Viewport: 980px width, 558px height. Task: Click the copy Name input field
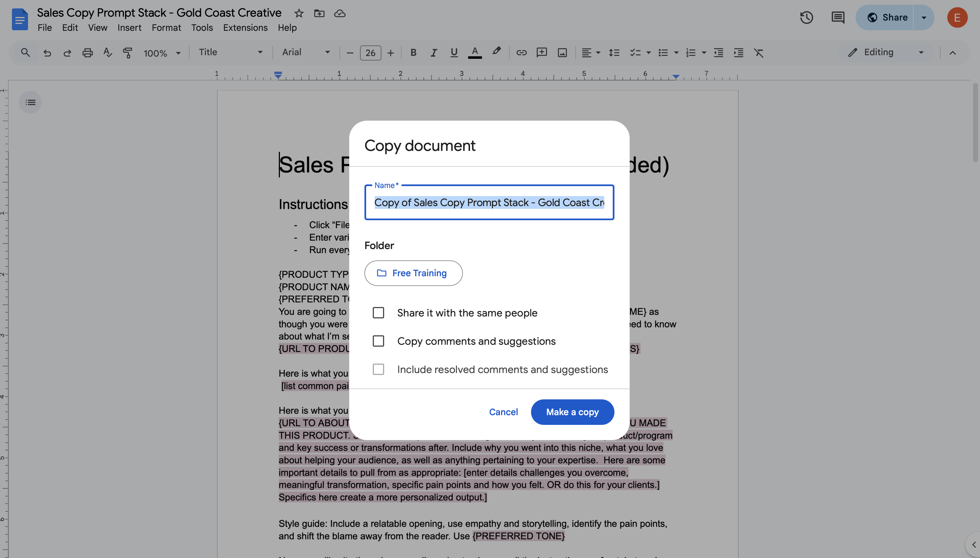point(489,202)
